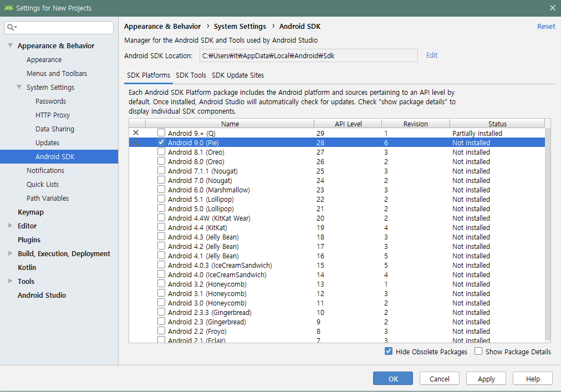Open Notifications settings
The width and height of the screenshot is (561, 392).
pos(45,170)
